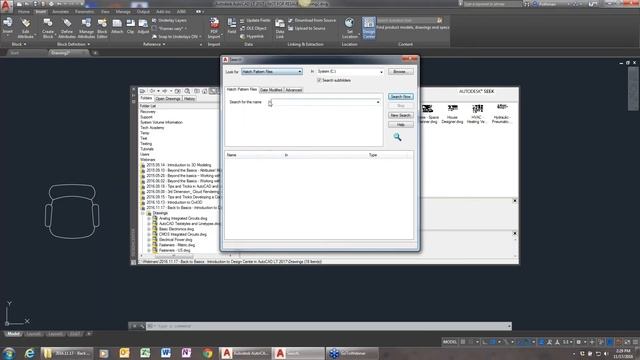
Task: Click the Help button in Search dialog
Action: tap(400, 124)
